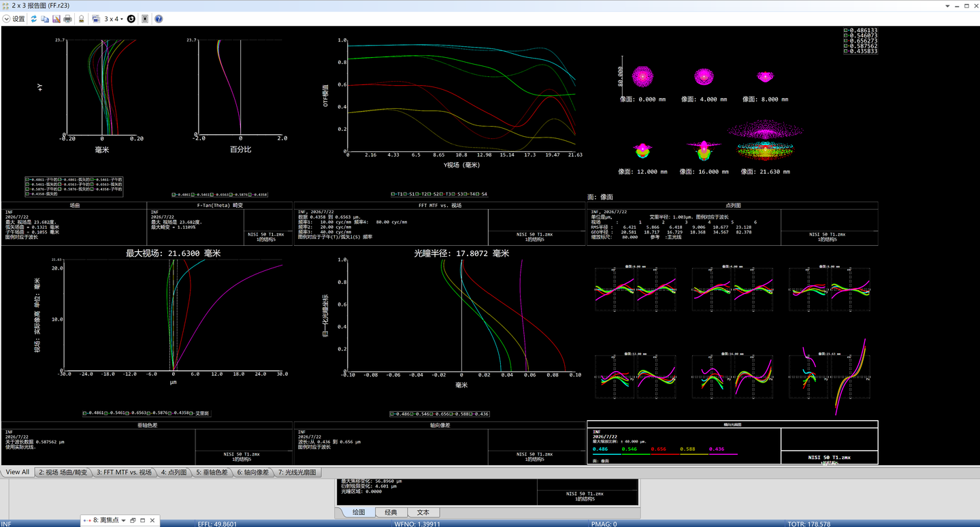Switch to the View All tab
The width and height of the screenshot is (980, 527).
18,472
